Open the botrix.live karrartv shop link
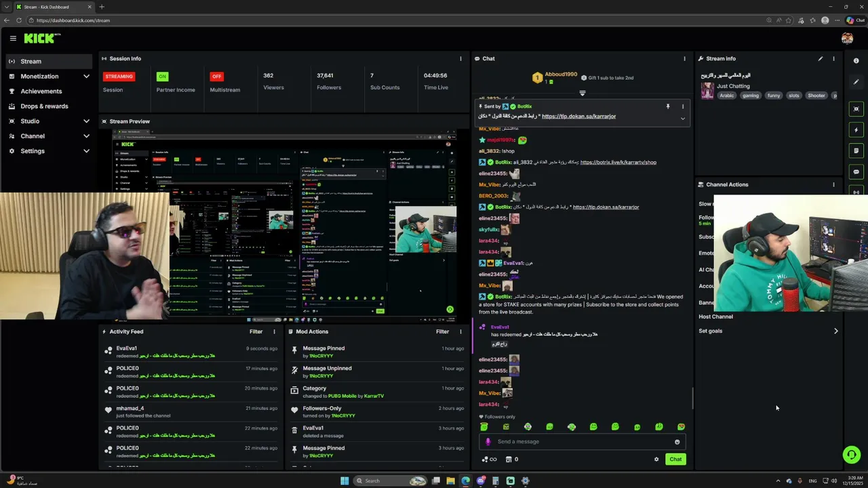The width and height of the screenshot is (868, 488). (x=618, y=162)
